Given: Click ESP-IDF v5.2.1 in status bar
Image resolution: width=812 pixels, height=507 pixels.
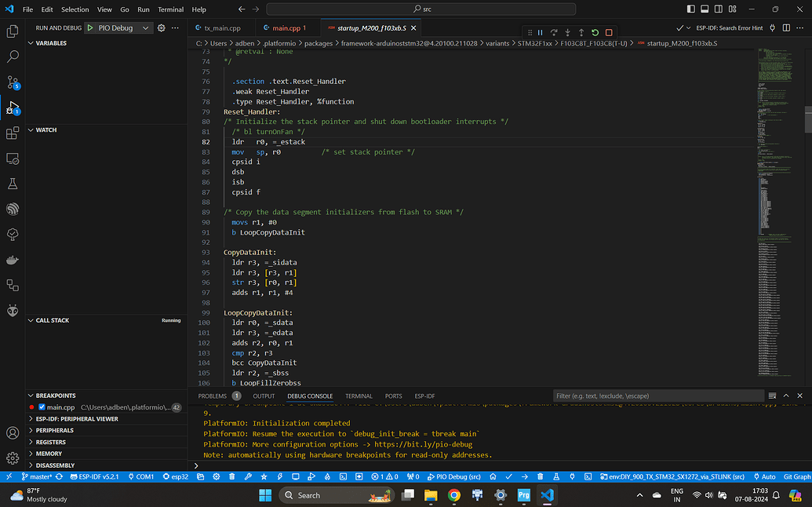Looking at the screenshot, I should [x=94, y=476].
